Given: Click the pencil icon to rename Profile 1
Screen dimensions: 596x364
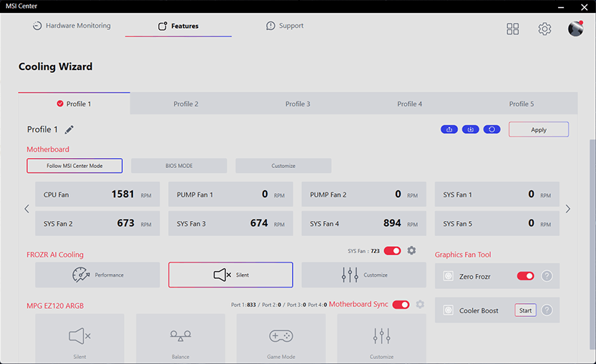Looking at the screenshot, I should pos(69,129).
